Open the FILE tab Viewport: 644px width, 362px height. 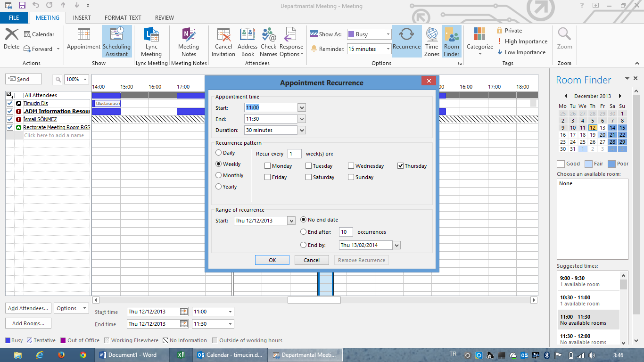pyautogui.click(x=14, y=17)
